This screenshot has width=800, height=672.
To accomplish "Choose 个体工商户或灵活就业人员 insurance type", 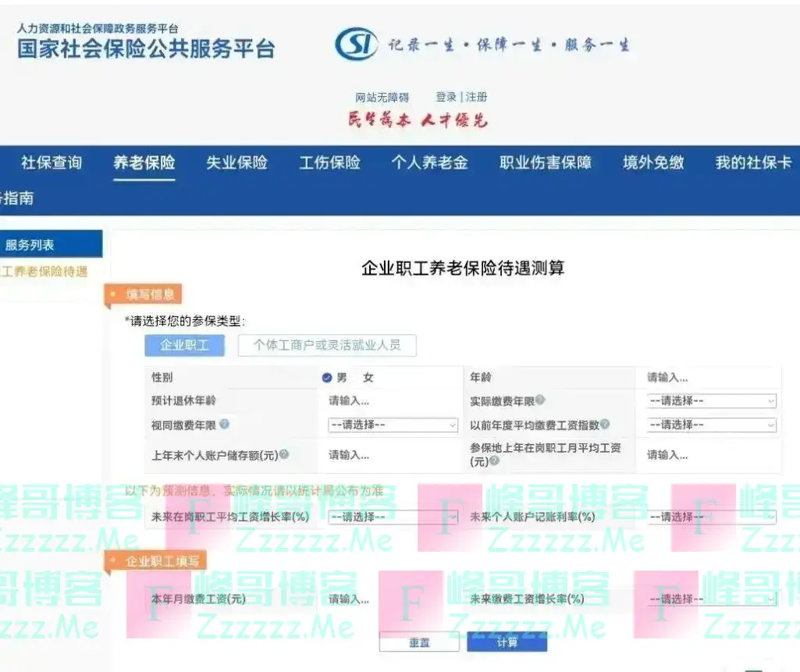I will [x=327, y=346].
